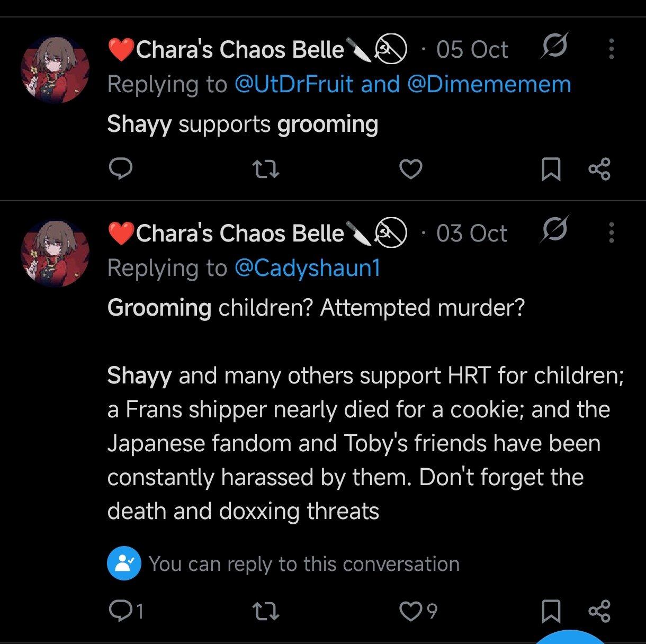The height and width of the screenshot is (644, 646).
Task: Click the slashed-circle icon on 03 Oct tweet
Action: pyautogui.click(x=554, y=231)
